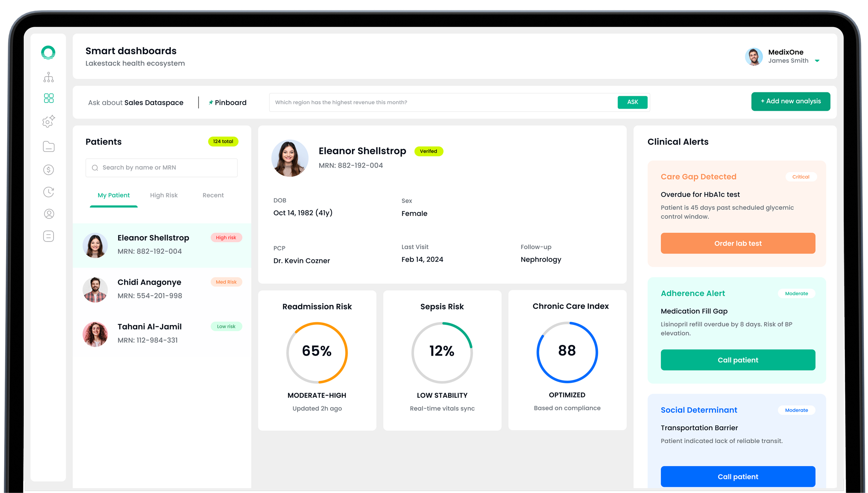
Task: Click the Readmission Risk 65% gauge
Action: (x=317, y=352)
